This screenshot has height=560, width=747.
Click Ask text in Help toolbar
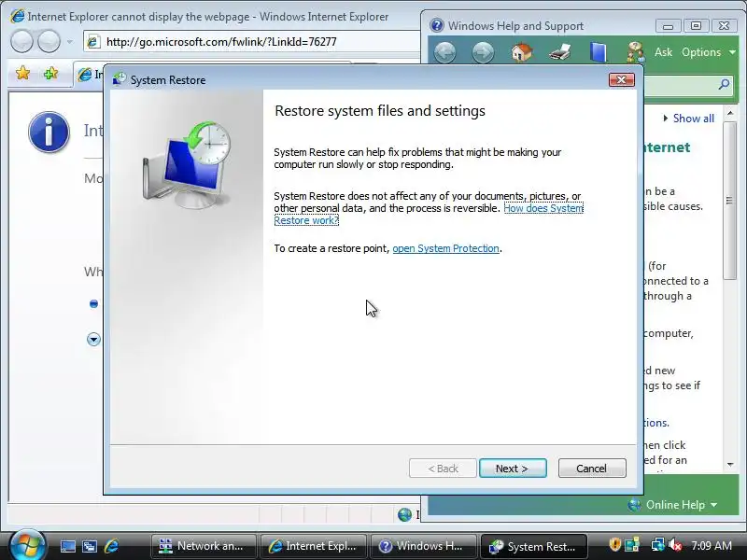(663, 52)
